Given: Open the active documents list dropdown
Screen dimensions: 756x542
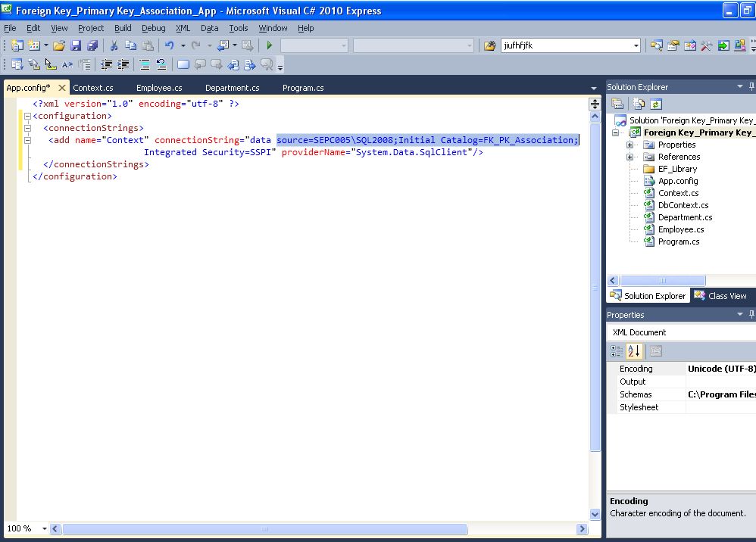Looking at the screenshot, I should pos(594,88).
